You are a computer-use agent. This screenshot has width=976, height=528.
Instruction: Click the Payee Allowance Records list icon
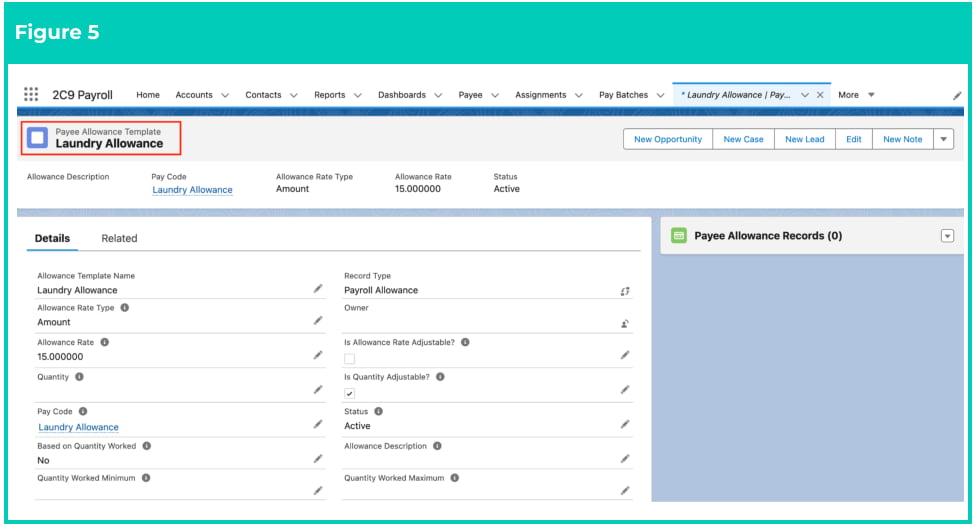[678, 235]
